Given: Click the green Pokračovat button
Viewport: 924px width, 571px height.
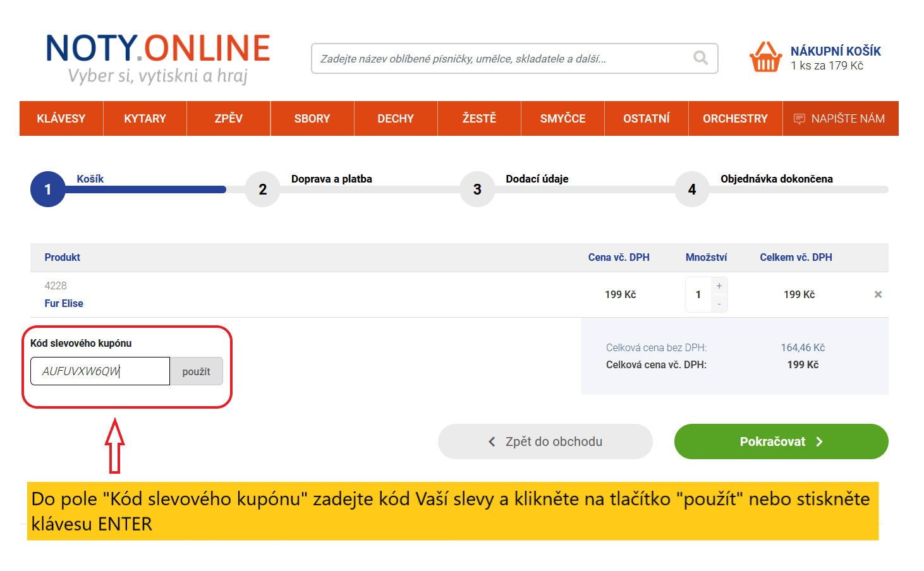Looking at the screenshot, I should click(781, 442).
